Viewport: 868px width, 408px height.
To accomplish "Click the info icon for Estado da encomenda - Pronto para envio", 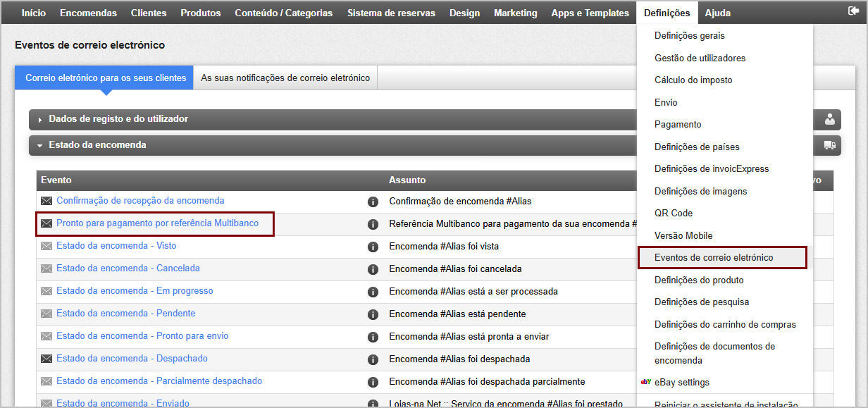I will (373, 337).
